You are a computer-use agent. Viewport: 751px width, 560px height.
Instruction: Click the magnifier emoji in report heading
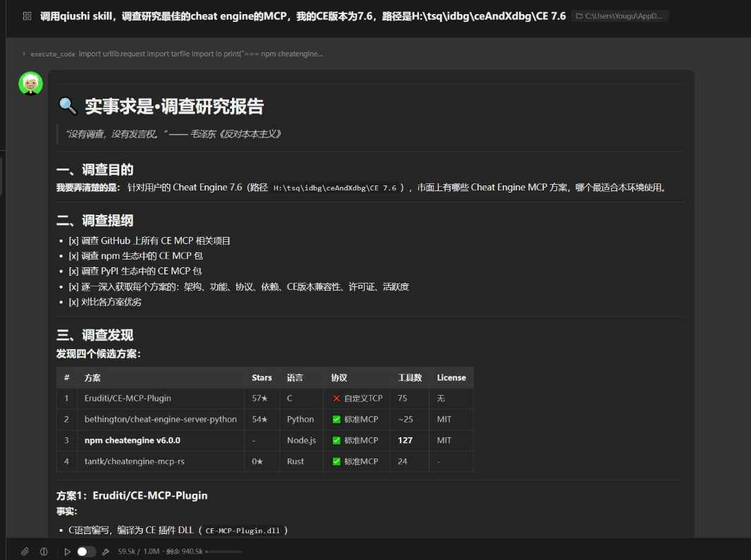coord(68,106)
